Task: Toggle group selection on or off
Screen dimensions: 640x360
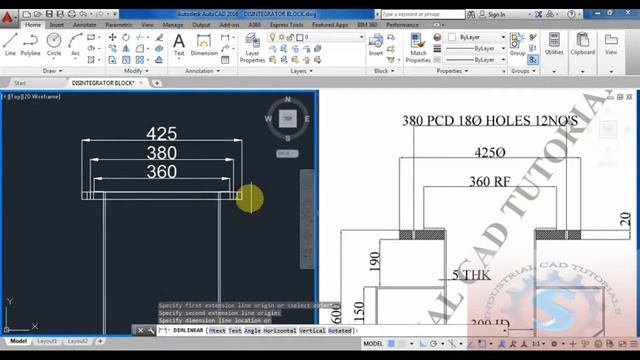Action: (x=533, y=60)
